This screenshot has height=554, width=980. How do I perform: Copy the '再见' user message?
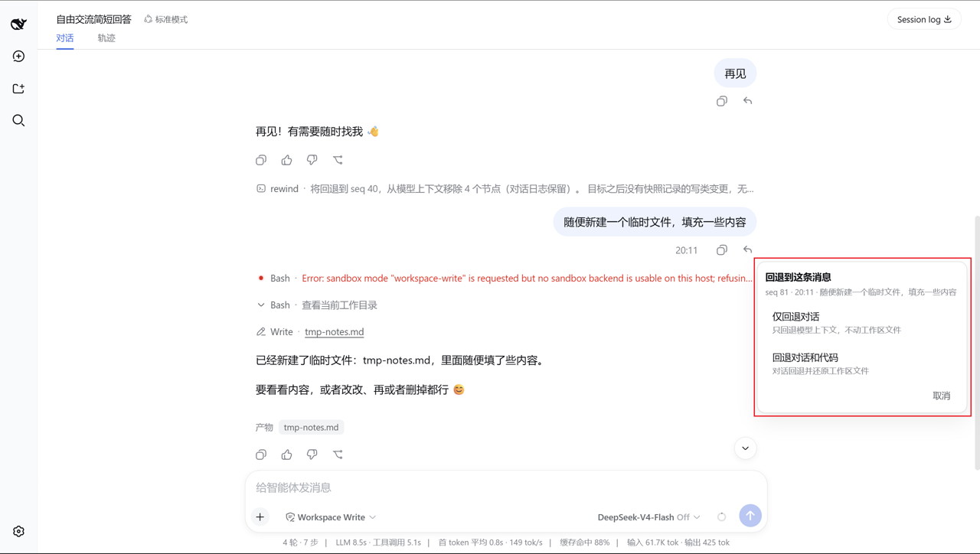722,101
